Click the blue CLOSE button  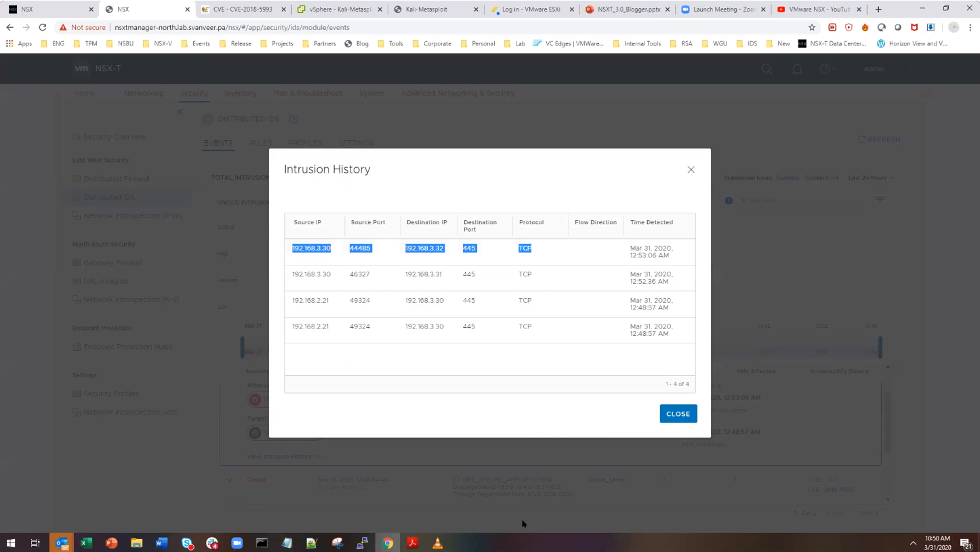coord(678,414)
